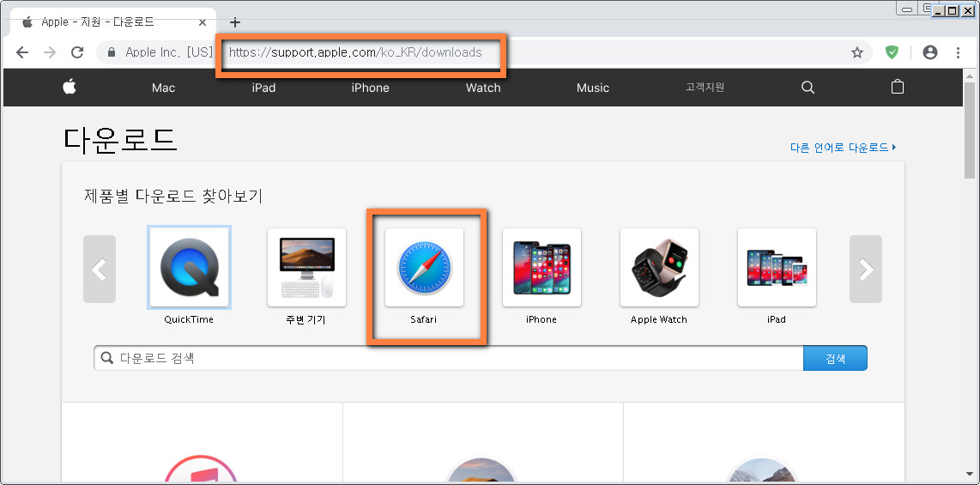
Task: Click the carousel next arrow
Action: (866, 269)
